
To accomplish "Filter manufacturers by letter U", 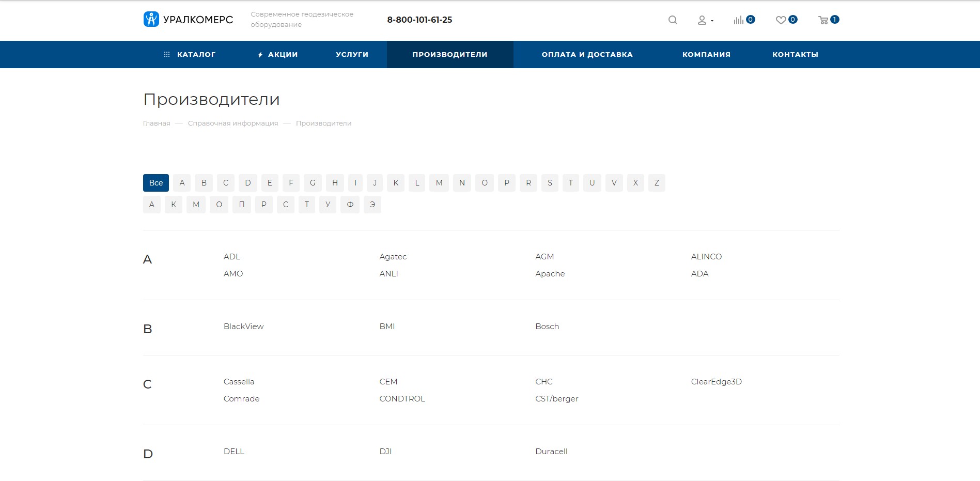I will tap(592, 183).
